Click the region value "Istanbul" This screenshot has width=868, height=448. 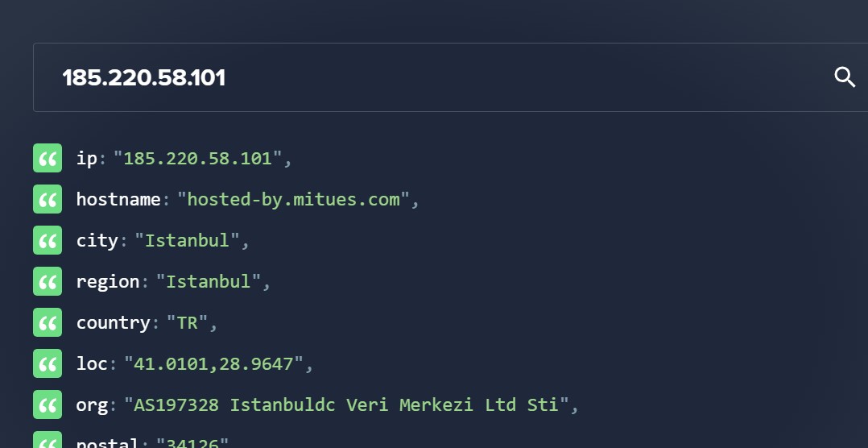[x=209, y=282]
